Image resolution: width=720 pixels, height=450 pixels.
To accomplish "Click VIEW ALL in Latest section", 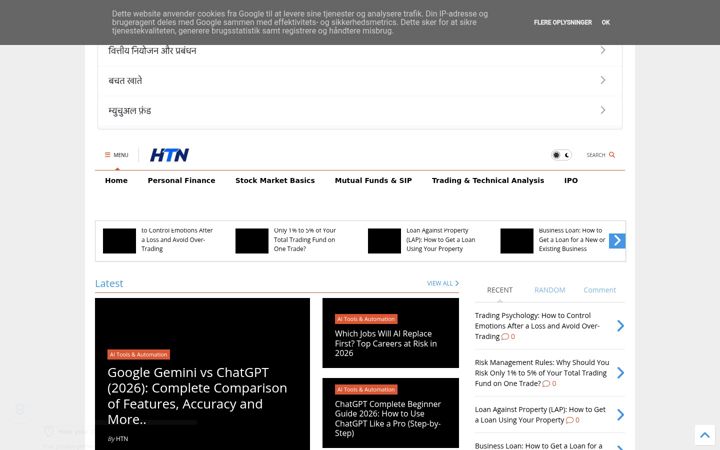I will click(x=443, y=283).
